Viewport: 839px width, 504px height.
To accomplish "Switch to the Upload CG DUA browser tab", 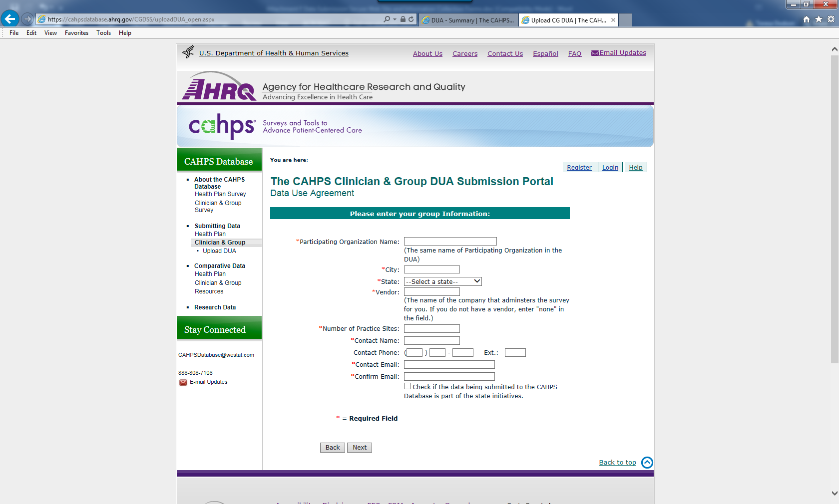I will coord(568,20).
